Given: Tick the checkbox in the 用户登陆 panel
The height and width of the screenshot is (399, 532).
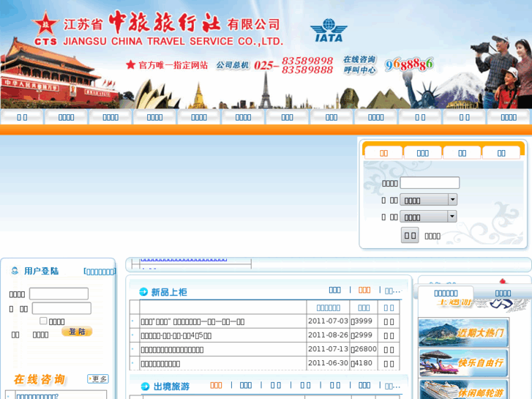Looking at the screenshot, I should click(x=43, y=321).
